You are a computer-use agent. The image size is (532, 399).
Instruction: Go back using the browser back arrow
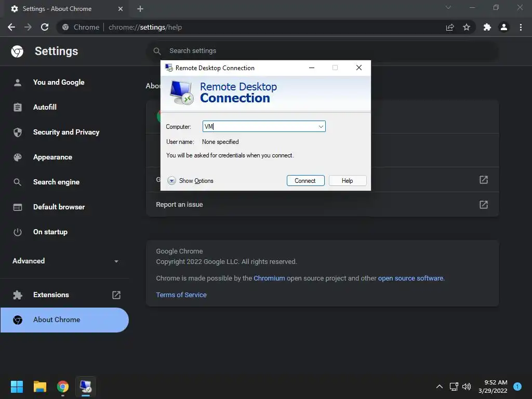11,27
